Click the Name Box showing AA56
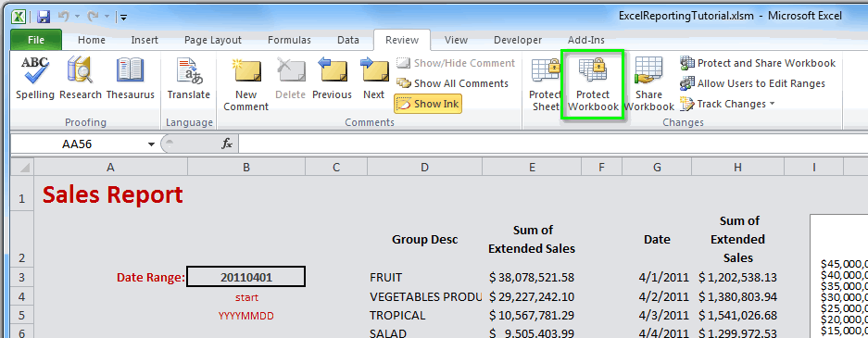Image resolution: width=868 pixels, height=338 pixels. [x=78, y=144]
